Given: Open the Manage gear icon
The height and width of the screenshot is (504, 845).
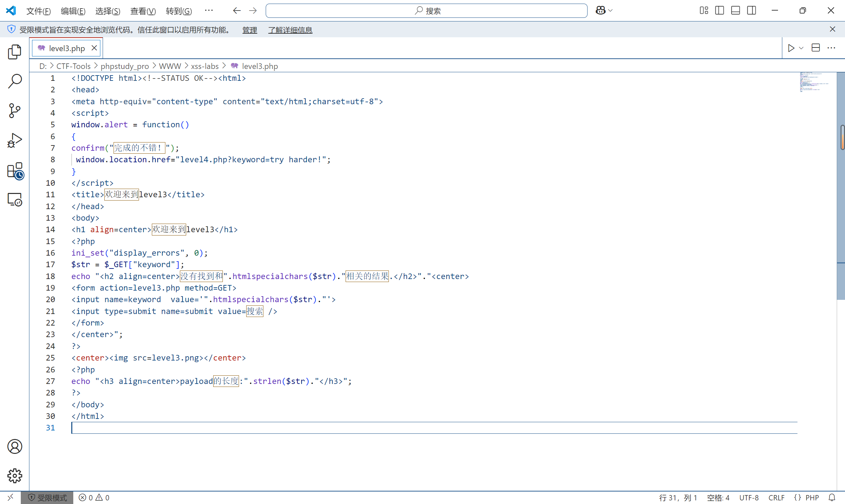Looking at the screenshot, I should 14,476.
